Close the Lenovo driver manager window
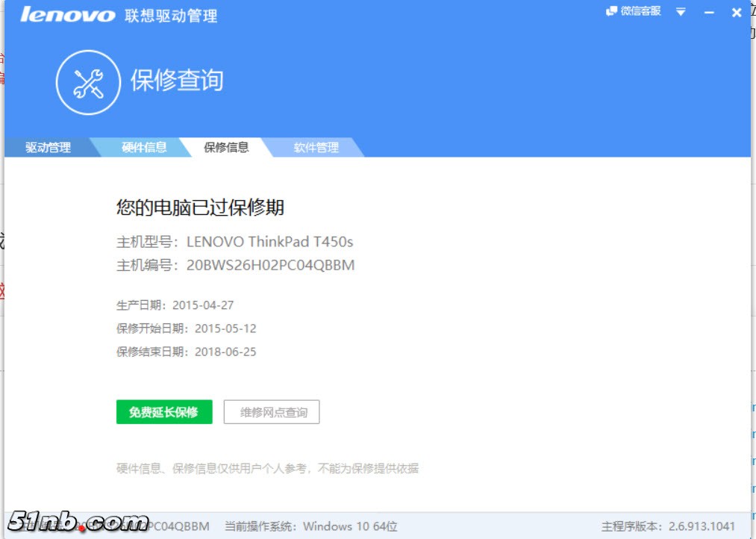Viewport: 756px width, 539px height. (x=737, y=13)
